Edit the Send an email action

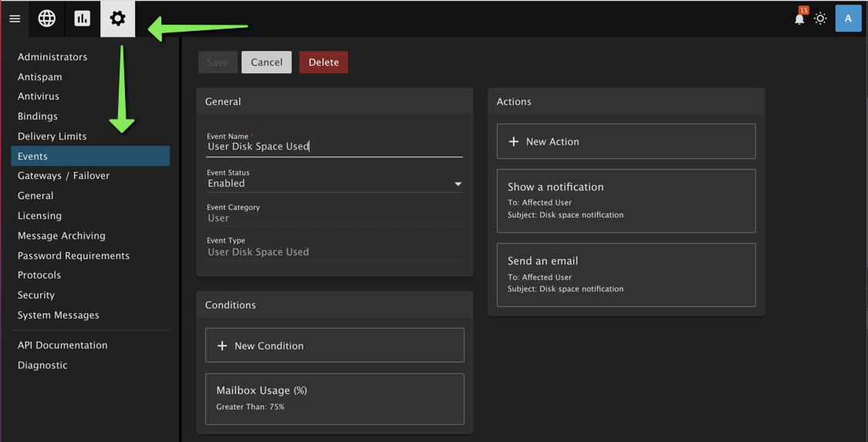click(626, 275)
